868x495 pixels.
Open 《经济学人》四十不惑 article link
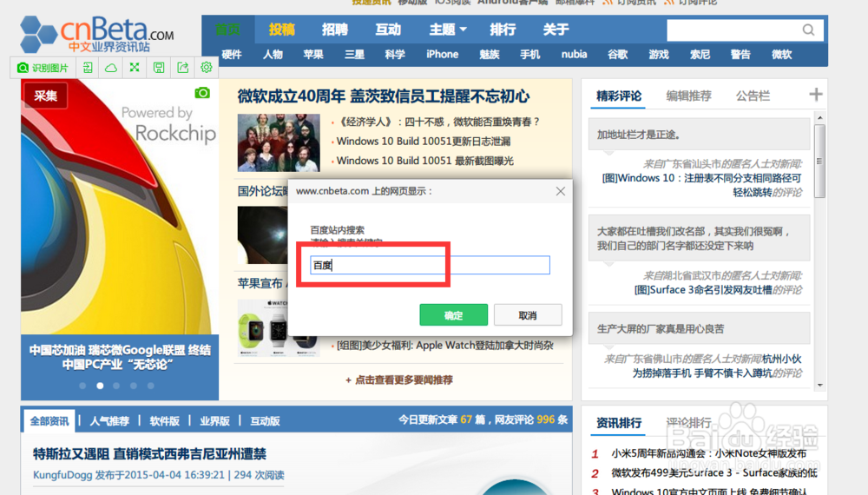[x=437, y=122]
